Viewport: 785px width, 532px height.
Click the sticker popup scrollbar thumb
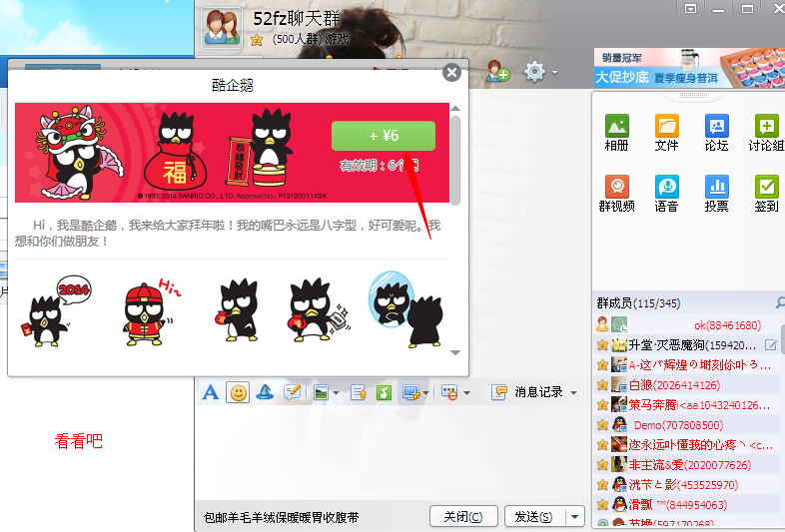[x=454, y=160]
